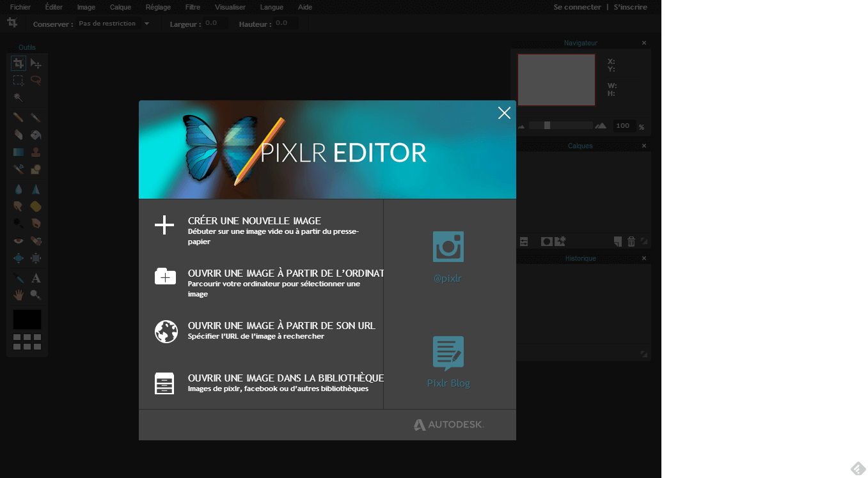Open the Conserver restriction dropdown

(113, 24)
